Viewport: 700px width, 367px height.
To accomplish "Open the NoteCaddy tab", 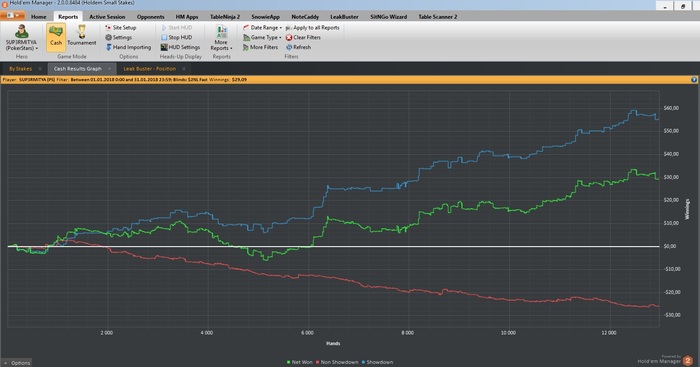I will click(x=305, y=17).
